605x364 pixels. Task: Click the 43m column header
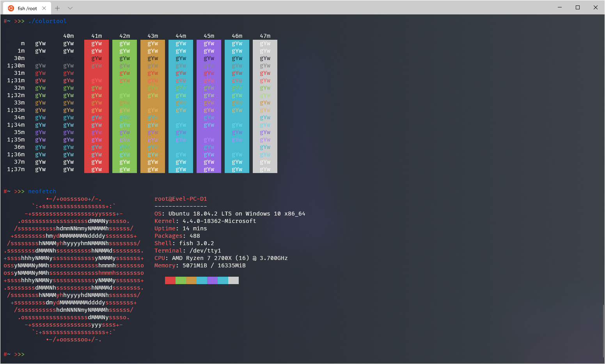[x=153, y=36]
